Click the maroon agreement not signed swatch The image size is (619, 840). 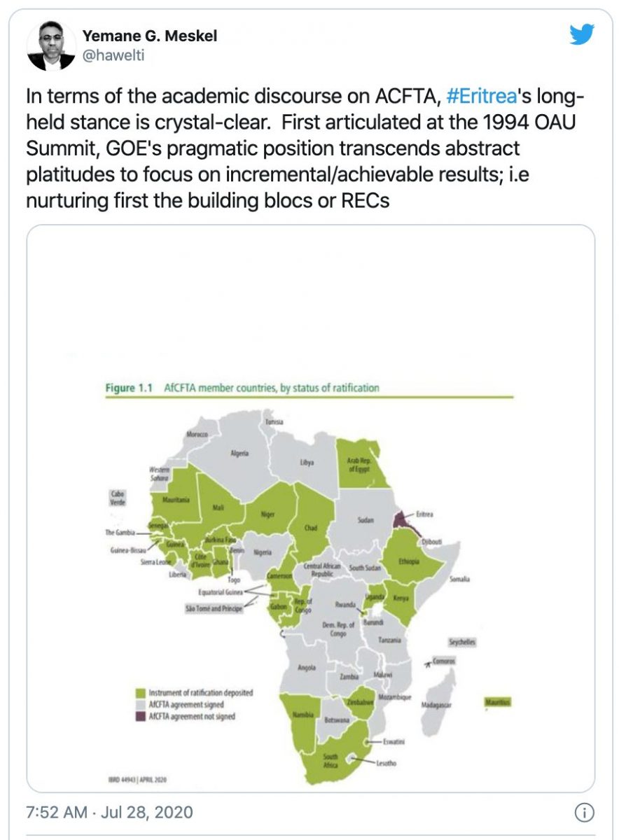click(140, 717)
